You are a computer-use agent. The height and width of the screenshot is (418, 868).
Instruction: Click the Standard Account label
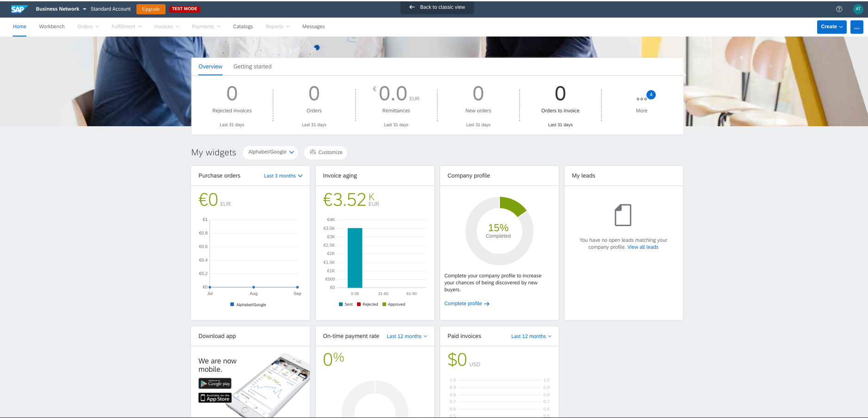(x=111, y=9)
